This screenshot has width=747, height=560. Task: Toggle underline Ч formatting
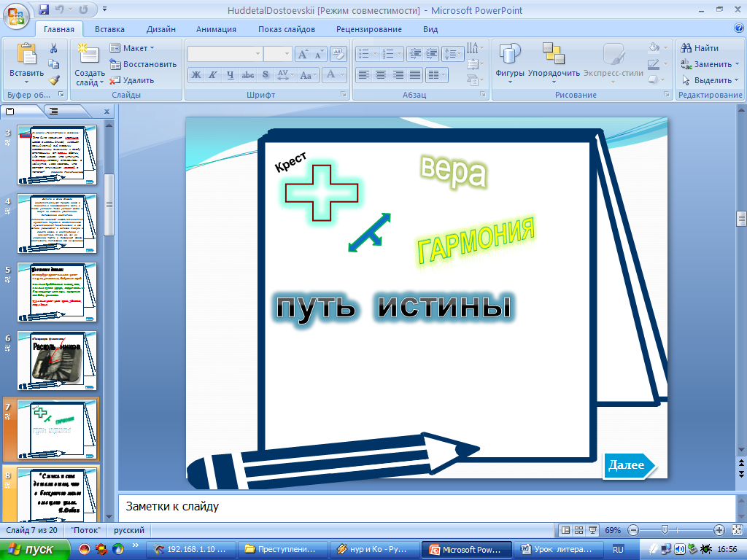231,74
